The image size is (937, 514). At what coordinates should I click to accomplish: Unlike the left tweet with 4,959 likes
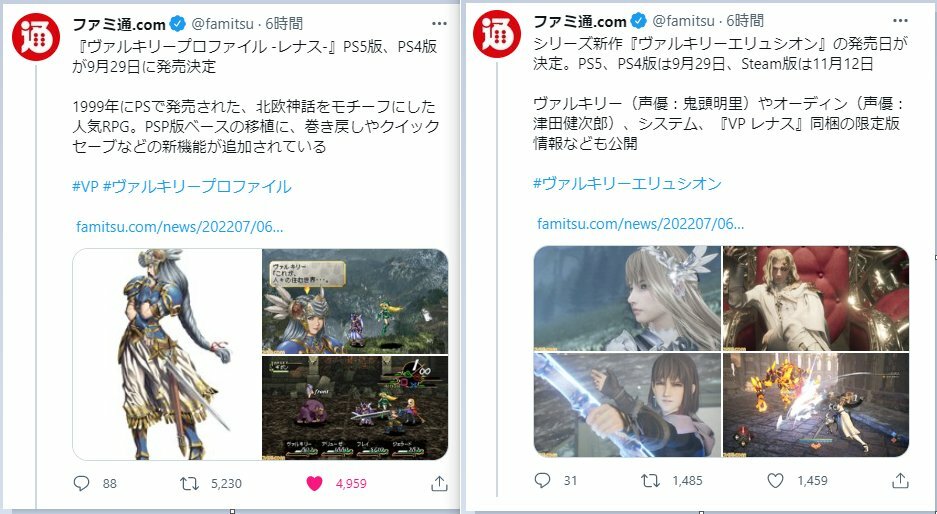[x=314, y=483]
